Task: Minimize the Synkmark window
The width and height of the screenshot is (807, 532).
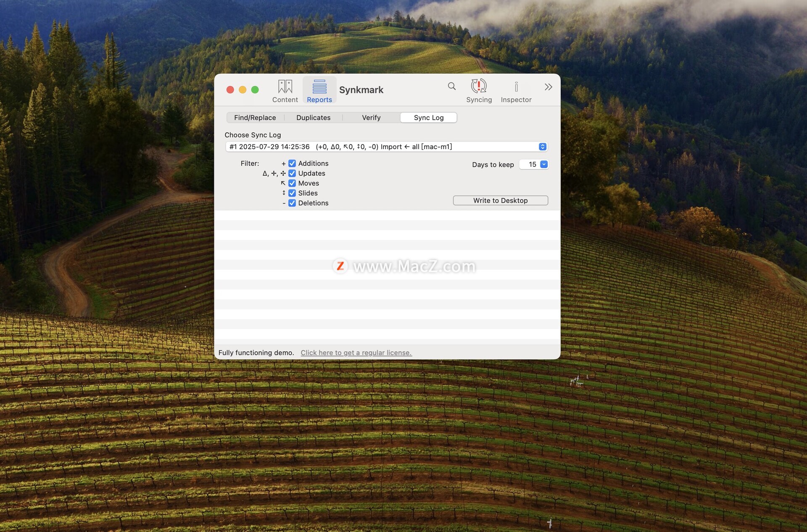Action: (243, 90)
